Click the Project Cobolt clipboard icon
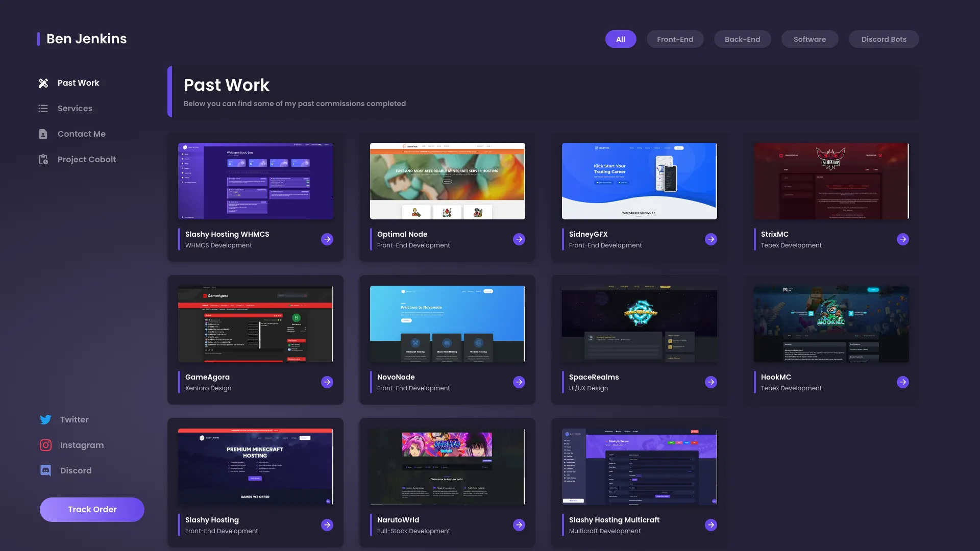 click(43, 160)
